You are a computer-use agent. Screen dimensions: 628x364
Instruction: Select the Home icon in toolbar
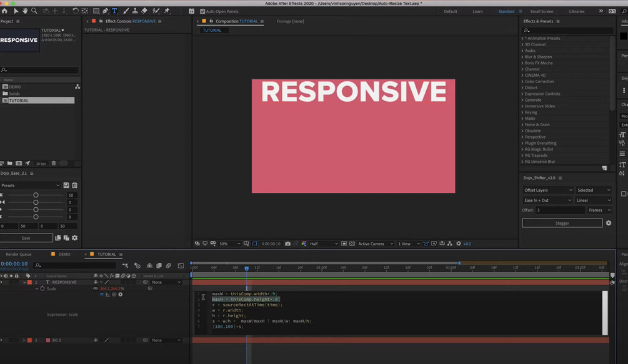click(x=4, y=11)
